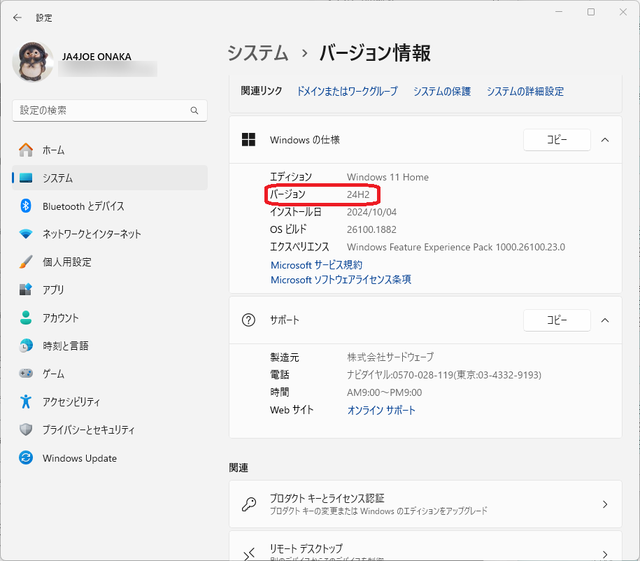Click the 関連 section heading
This screenshot has height=561, width=640.
click(x=238, y=468)
